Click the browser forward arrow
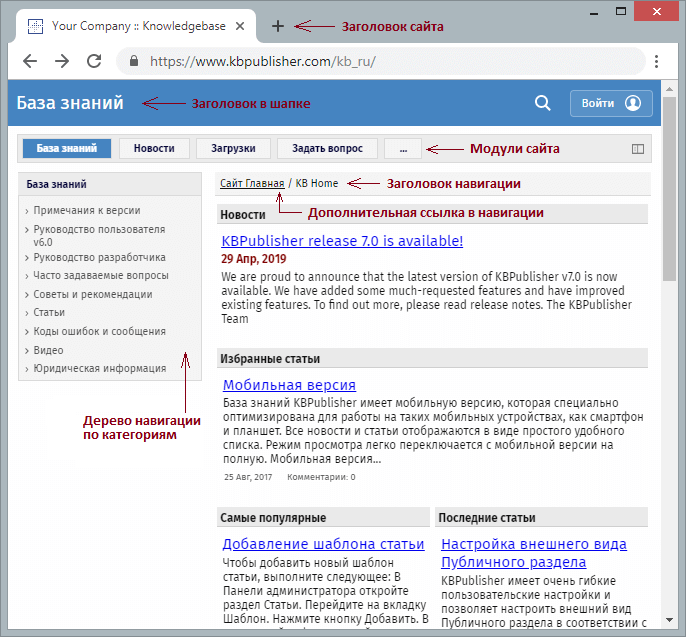This screenshot has height=637, width=686. coord(62,61)
